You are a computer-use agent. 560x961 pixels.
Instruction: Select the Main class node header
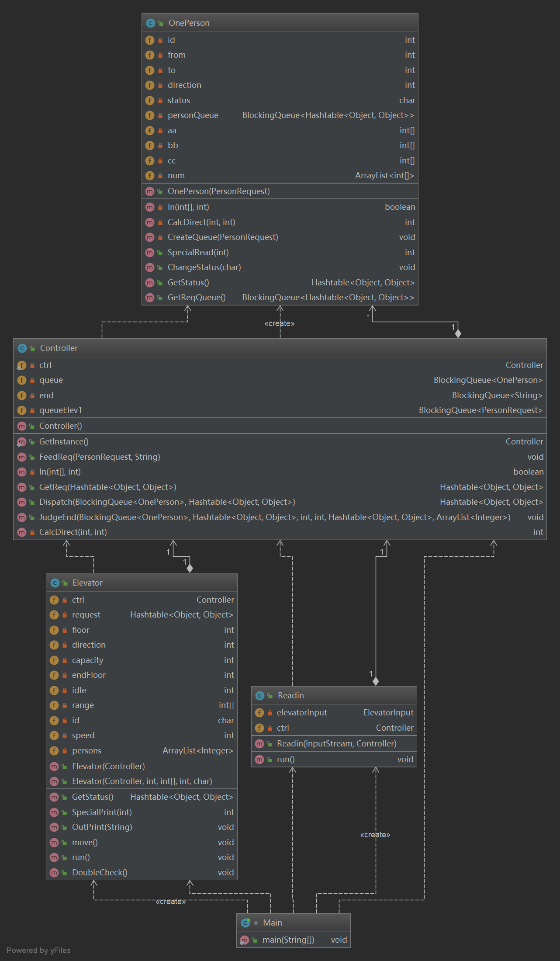tap(294, 923)
